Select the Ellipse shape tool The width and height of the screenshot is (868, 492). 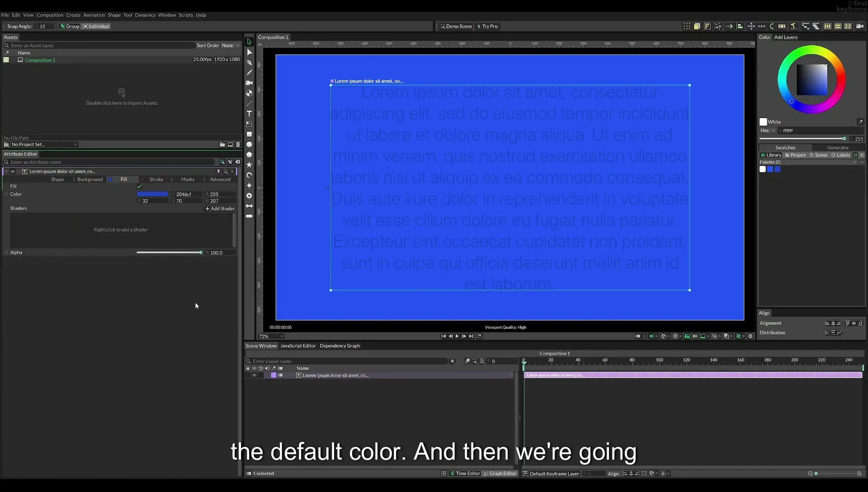pyautogui.click(x=249, y=145)
